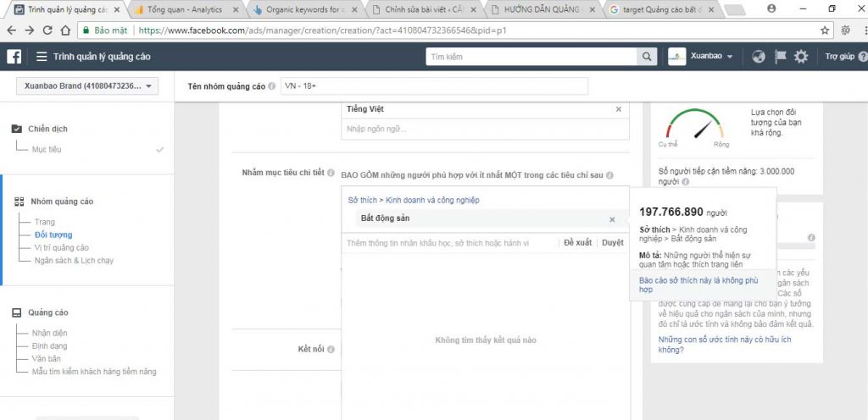Expand the Xuanbao profile dropdown arrow
This screenshot has height=420, width=868.
click(x=730, y=57)
